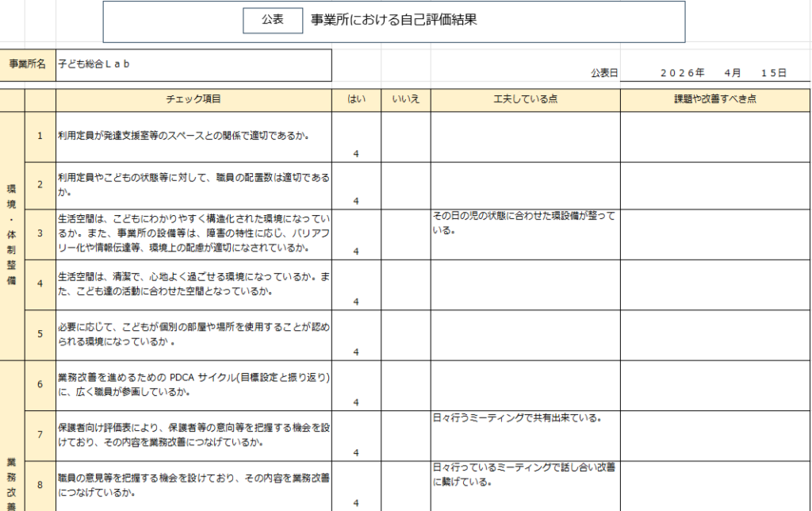Image resolution: width=812 pixels, height=511 pixels.
Task: Select the title 事業所における自己評価結果
Action: (x=393, y=21)
